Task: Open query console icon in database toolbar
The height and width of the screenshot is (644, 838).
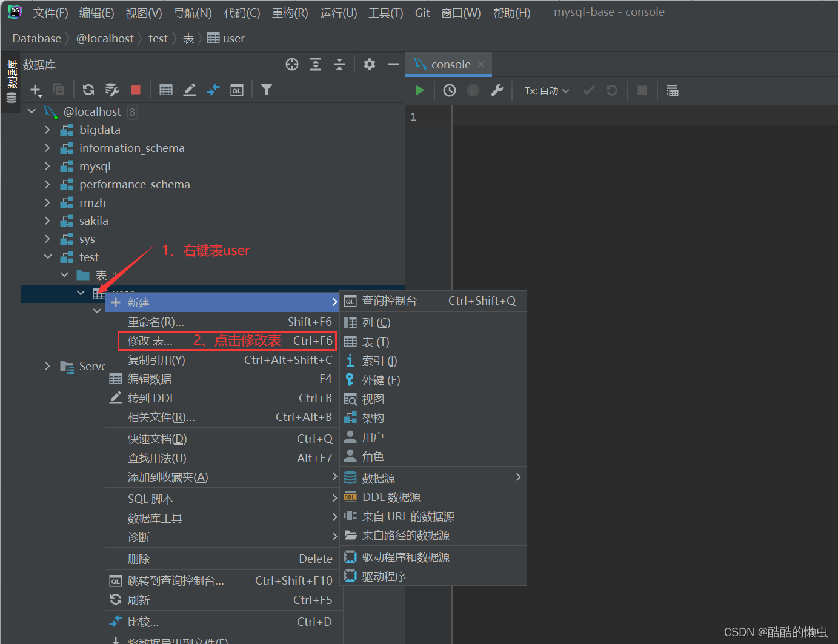Action: coord(237,90)
